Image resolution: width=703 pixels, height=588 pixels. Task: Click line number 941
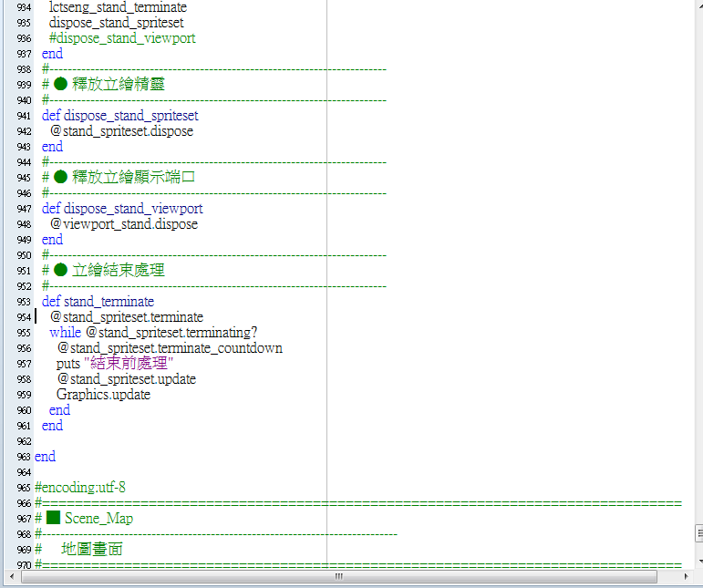tap(24, 116)
